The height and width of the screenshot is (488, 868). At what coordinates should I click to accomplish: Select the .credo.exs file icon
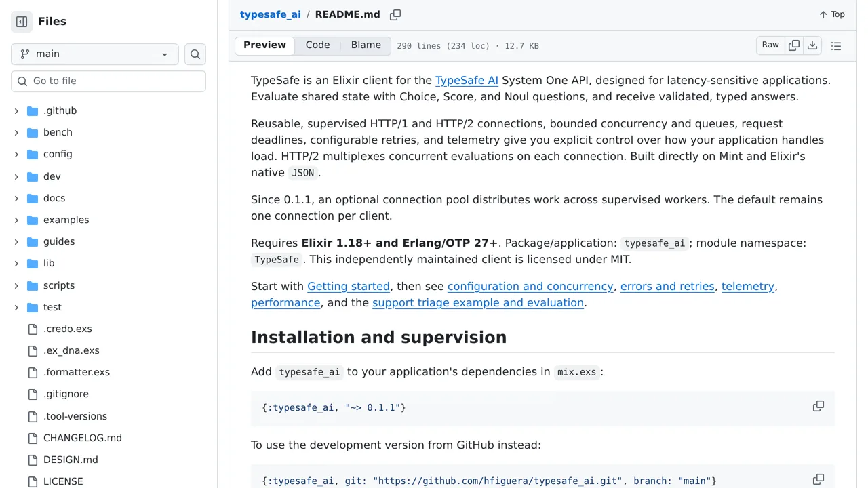33,329
